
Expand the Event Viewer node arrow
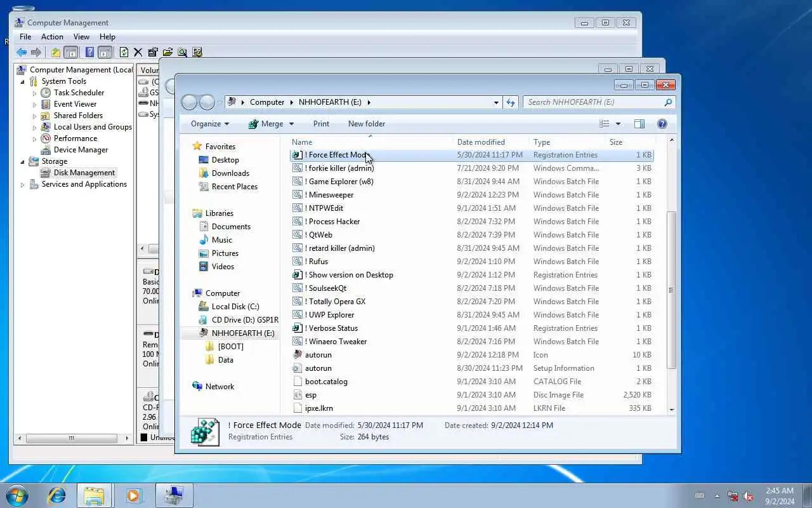(35, 105)
